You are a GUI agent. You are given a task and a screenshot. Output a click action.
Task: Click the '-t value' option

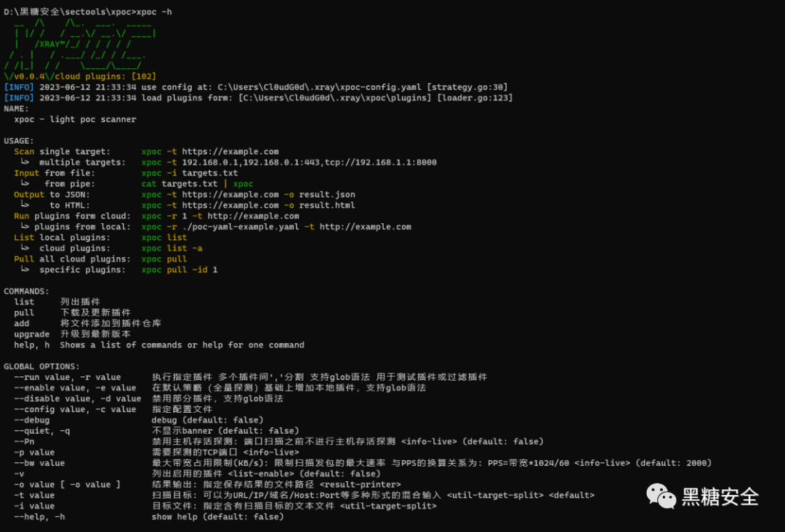[x=34, y=496]
